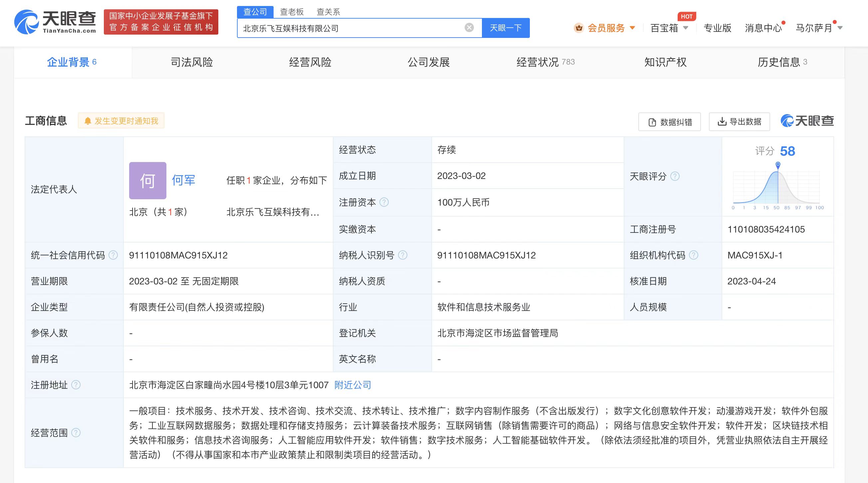
Task: Open 专业版 link
Action: 717,28
